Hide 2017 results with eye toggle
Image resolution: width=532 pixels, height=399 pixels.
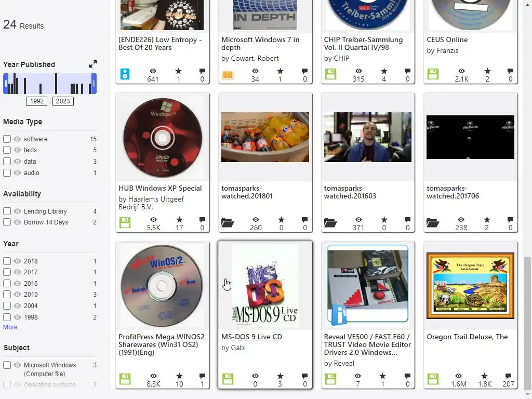17,272
